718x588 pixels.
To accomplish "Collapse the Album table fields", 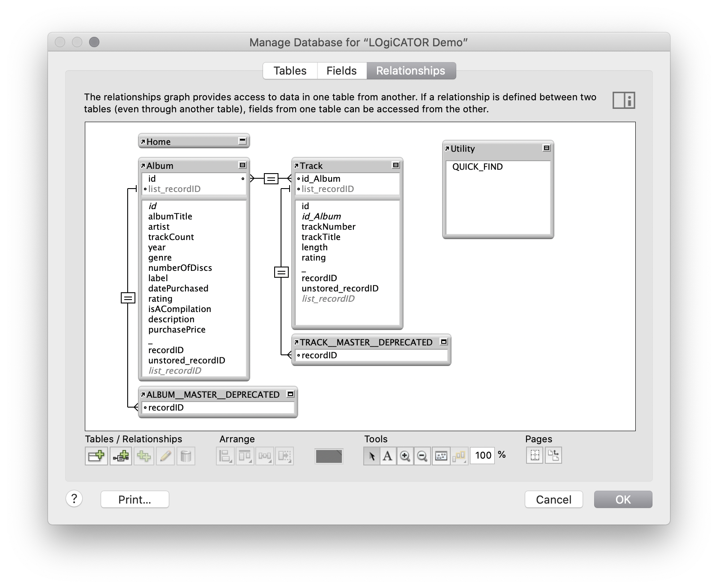I will [242, 164].
